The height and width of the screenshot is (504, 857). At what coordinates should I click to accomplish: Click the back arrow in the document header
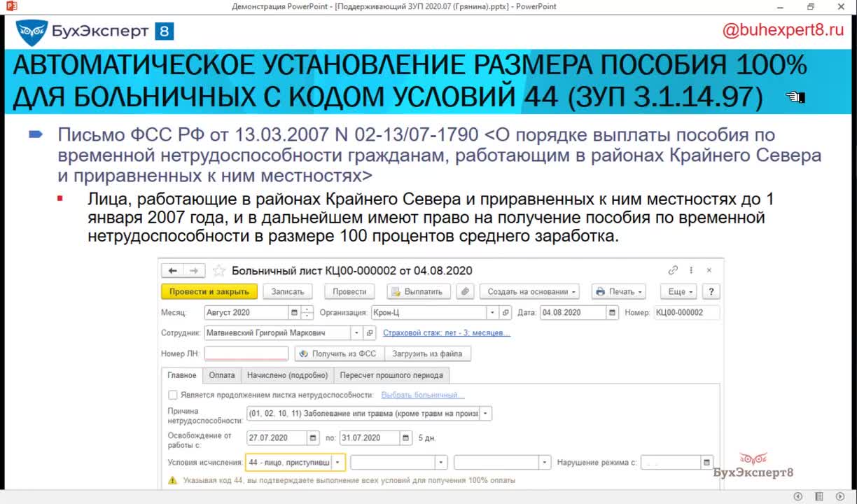pyautogui.click(x=172, y=271)
